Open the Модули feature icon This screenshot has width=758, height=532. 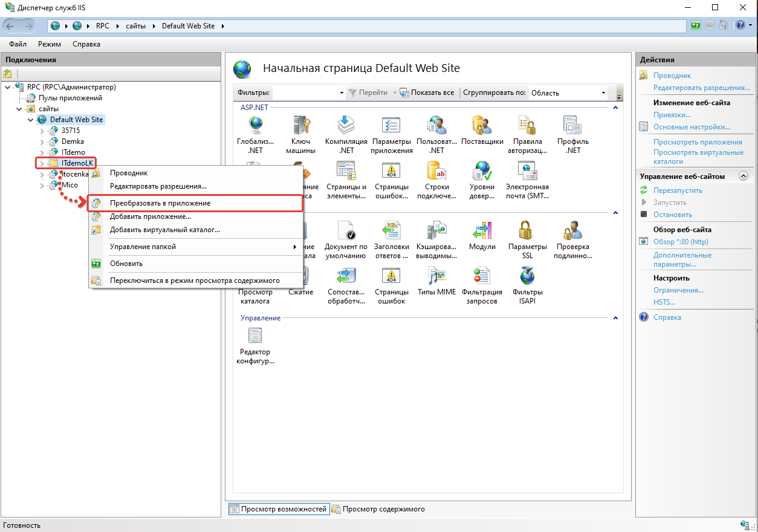482,231
